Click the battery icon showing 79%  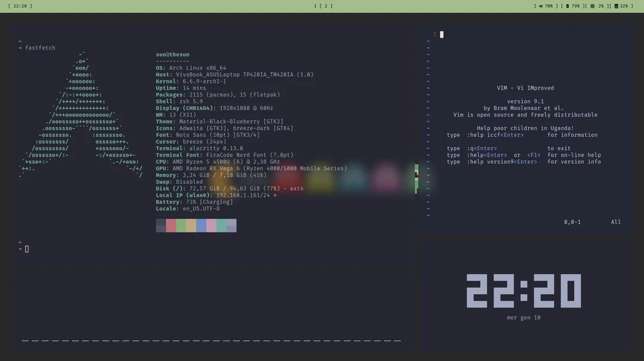click(567, 5)
